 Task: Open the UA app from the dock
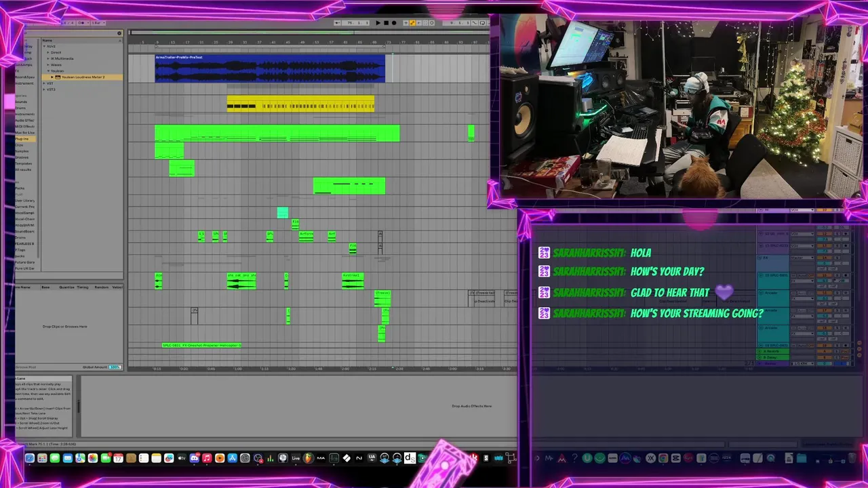point(372,458)
